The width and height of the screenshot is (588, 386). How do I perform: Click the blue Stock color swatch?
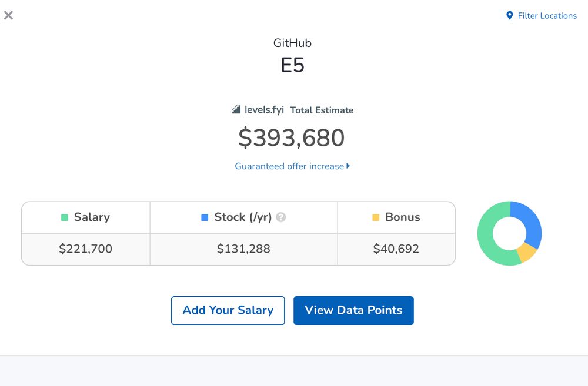tap(205, 217)
